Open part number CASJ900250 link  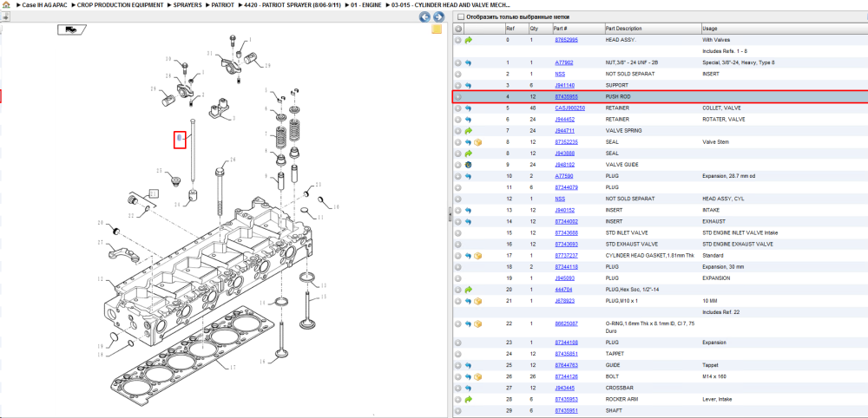click(569, 108)
